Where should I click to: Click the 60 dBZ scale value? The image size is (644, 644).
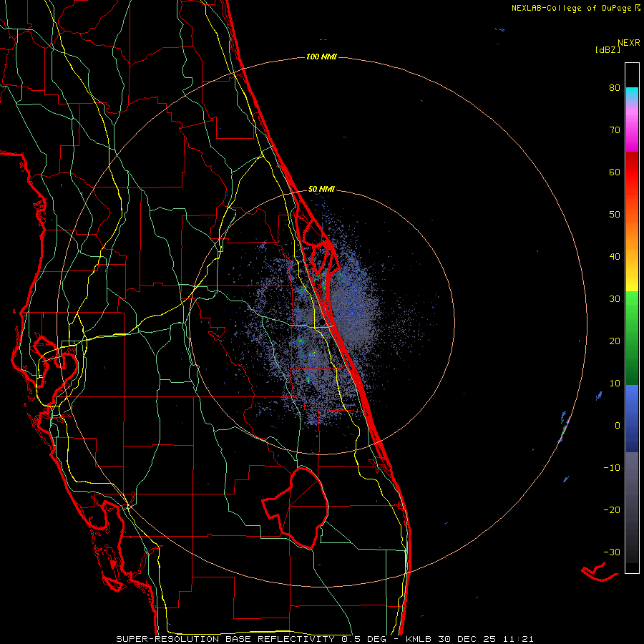[x=615, y=172]
